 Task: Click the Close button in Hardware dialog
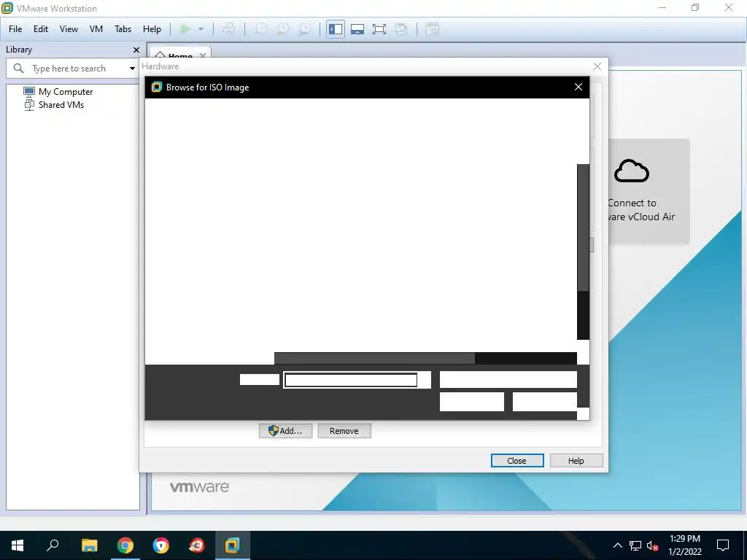point(517,461)
